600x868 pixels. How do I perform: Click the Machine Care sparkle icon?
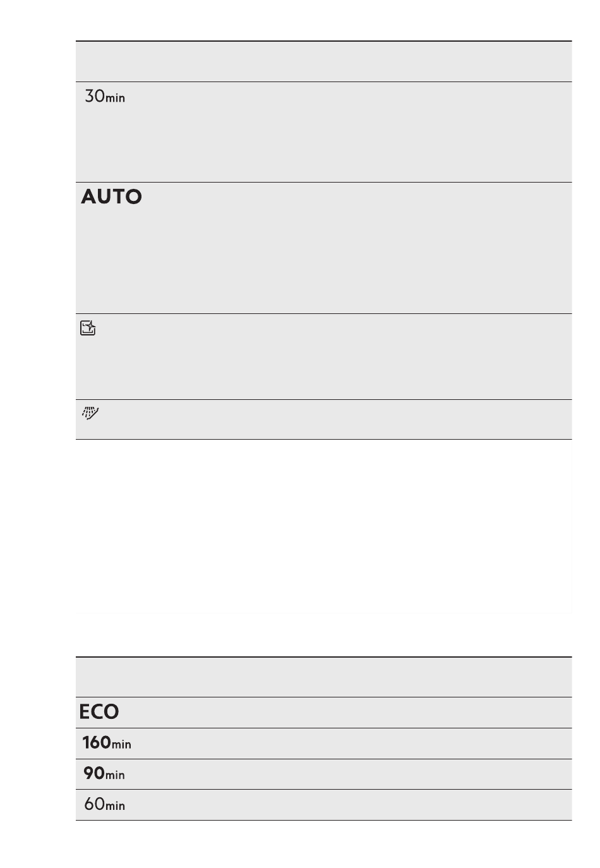(x=88, y=328)
